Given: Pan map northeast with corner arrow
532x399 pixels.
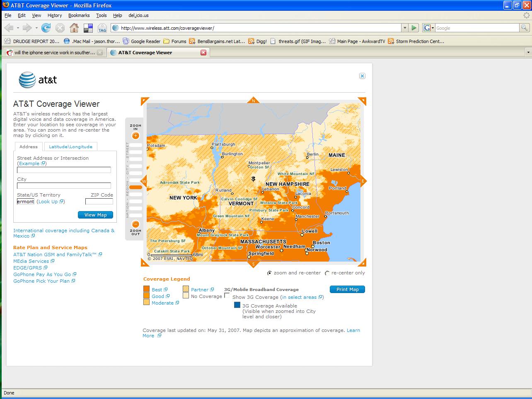Looking at the screenshot, I should (x=363, y=101).
